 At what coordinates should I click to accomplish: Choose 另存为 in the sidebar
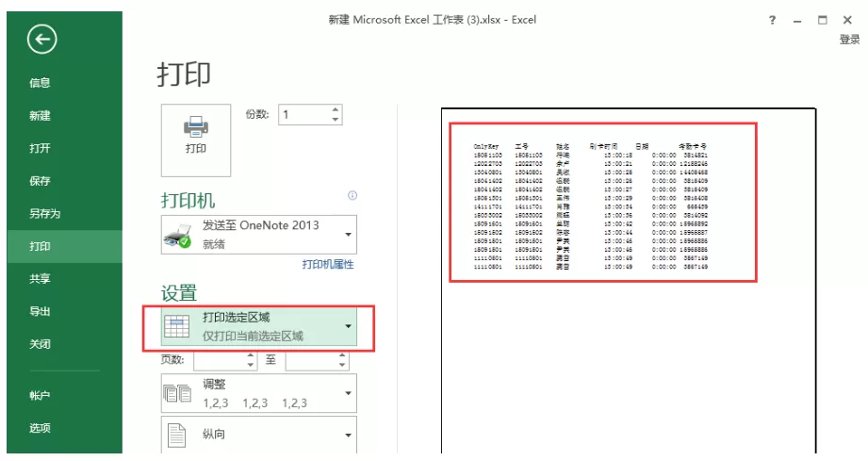(45, 214)
